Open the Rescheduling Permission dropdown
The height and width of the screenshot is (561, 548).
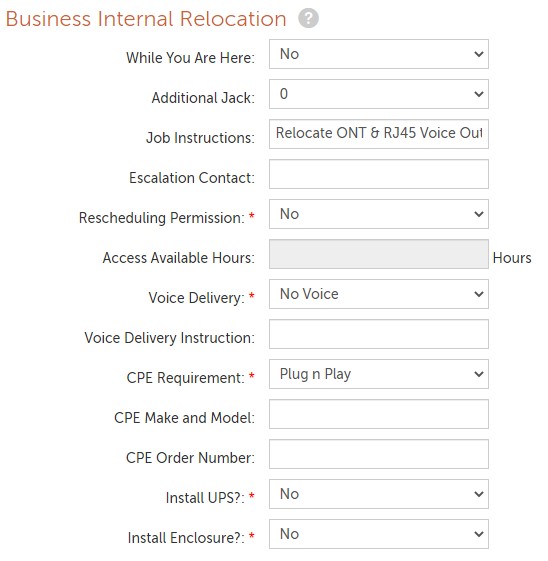pos(379,214)
